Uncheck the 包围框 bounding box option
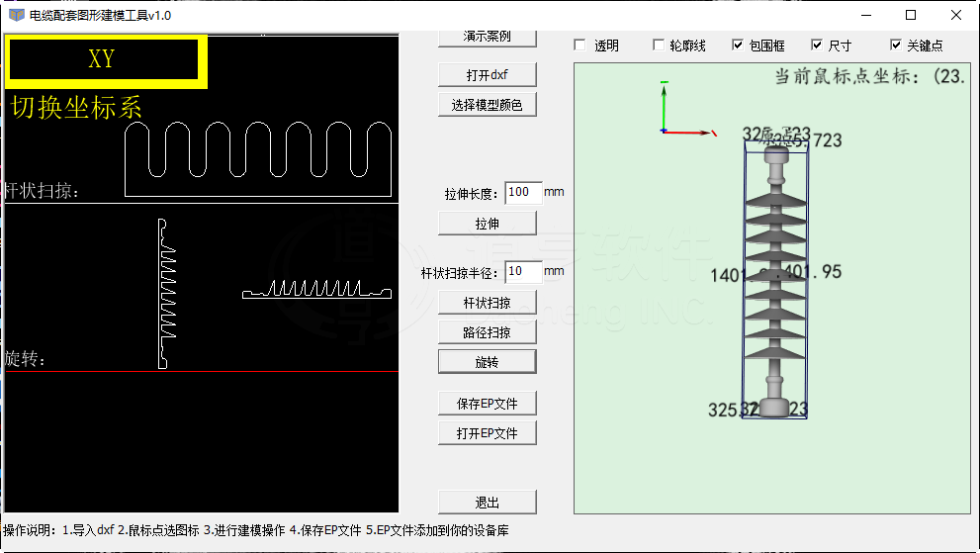The height and width of the screenshot is (553, 980). [738, 46]
